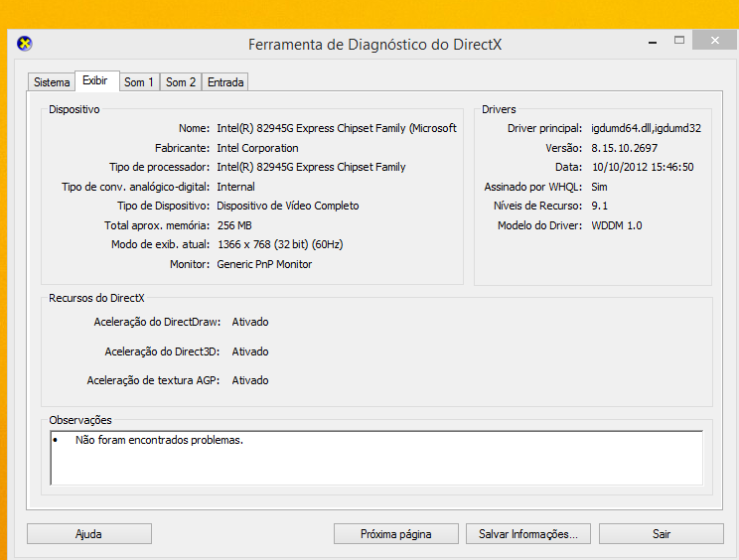Click the 'Aceleração do DirectDraw:' label

coord(157,322)
